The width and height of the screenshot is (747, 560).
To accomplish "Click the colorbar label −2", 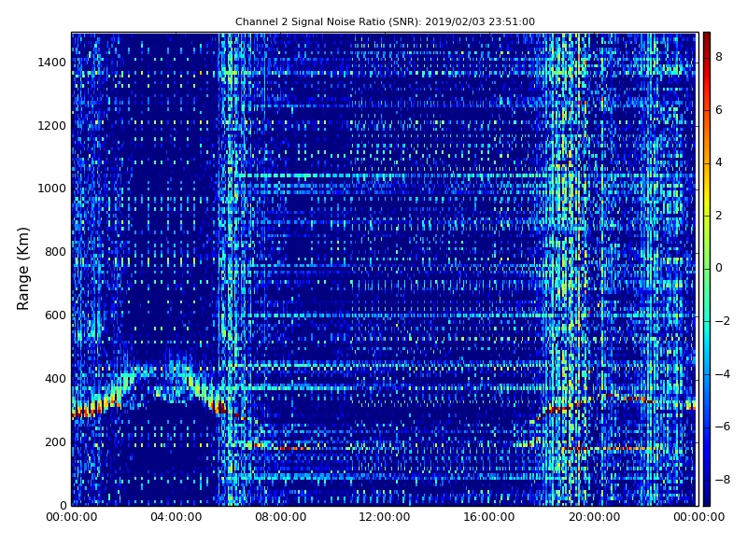I will 723,321.
